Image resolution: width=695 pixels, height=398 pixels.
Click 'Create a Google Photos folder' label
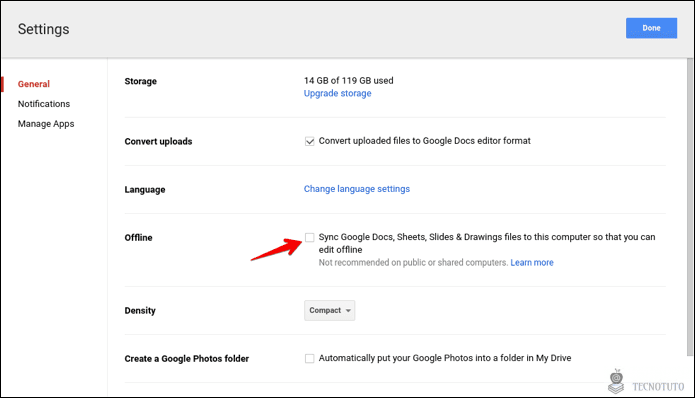187,359
